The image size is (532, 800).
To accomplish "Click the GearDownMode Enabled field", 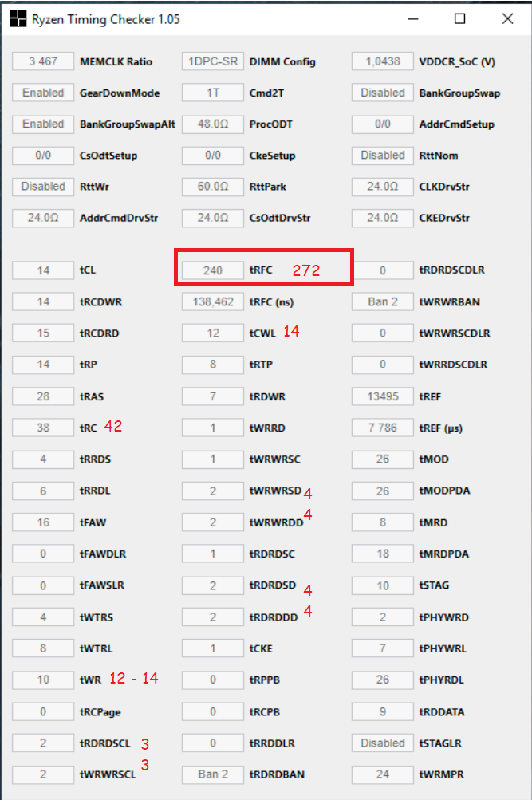I will (x=43, y=93).
